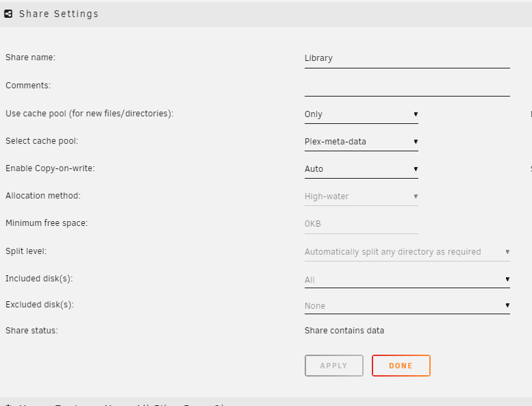
Task: Click the Share contains data status text
Action: [344, 331]
